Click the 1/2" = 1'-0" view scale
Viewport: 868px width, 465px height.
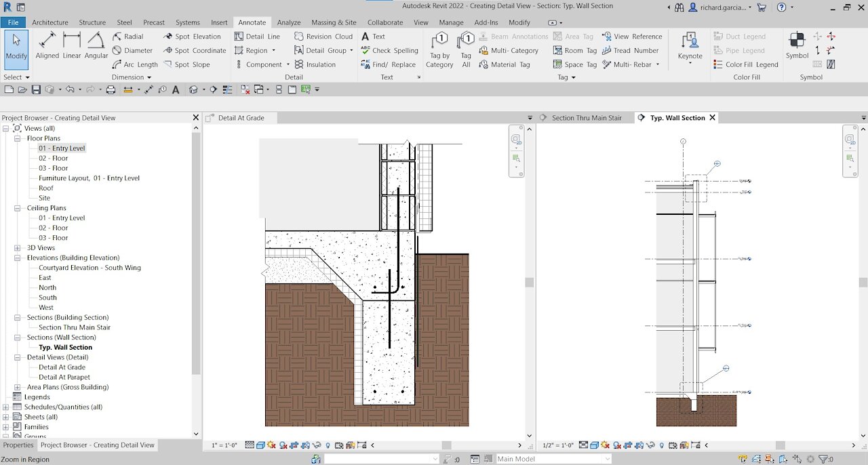point(558,445)
